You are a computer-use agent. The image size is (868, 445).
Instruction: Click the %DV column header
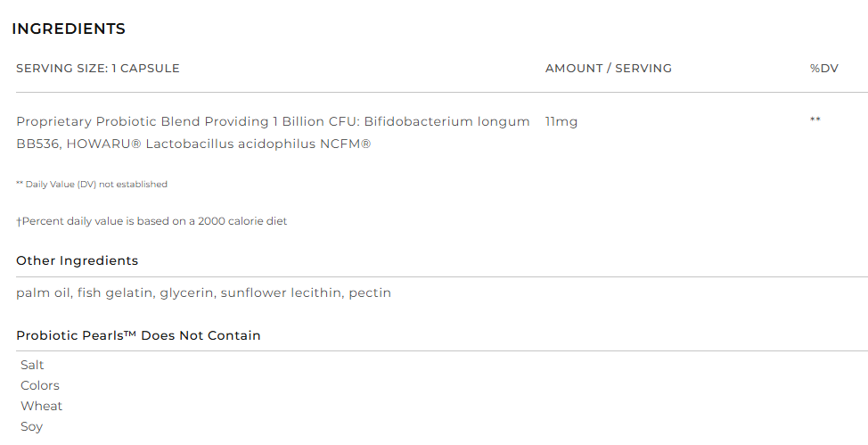(x=823, y=69)
